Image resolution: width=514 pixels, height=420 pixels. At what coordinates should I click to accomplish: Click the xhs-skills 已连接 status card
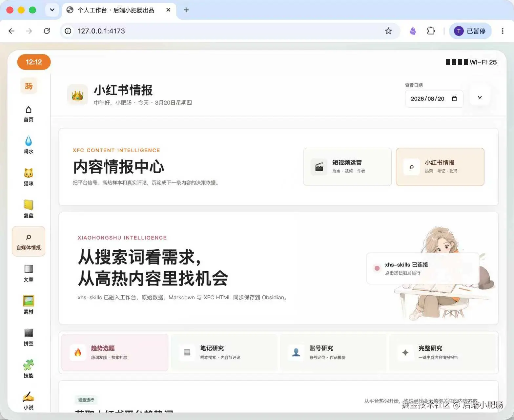point(422,268)
